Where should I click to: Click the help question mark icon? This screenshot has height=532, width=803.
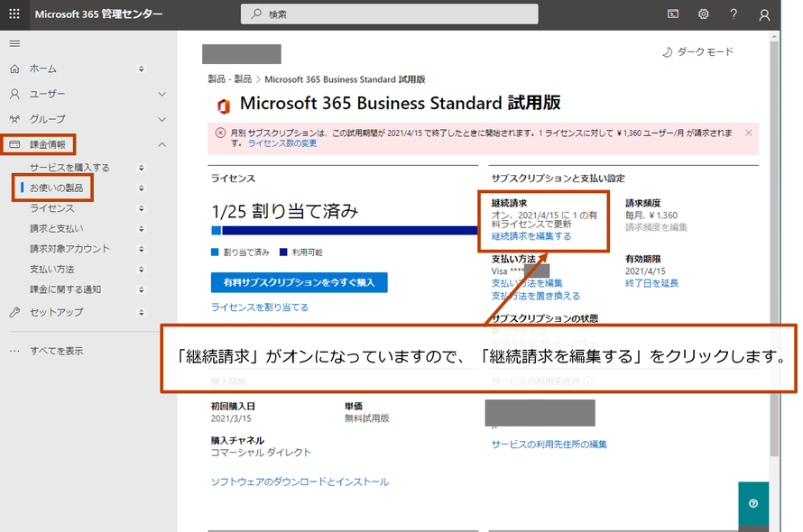point(734,14)
